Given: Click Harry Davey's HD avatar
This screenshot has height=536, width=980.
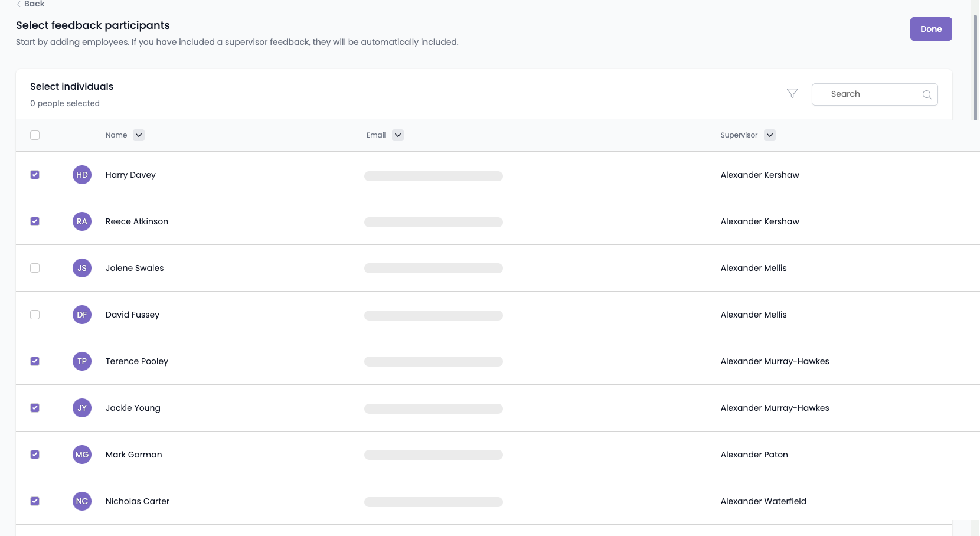Looking at the screenshot, I should click(82, 175).
